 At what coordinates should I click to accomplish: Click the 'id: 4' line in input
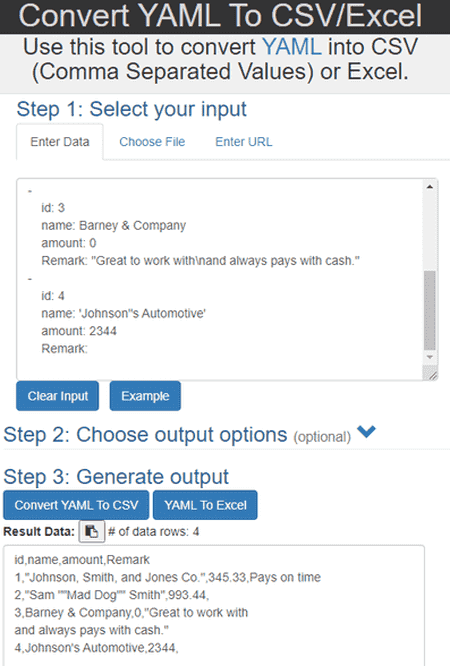tap(53, 296)
